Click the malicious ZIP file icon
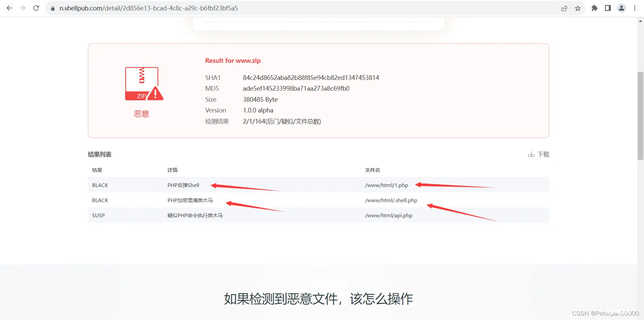Screen dimensions: 644x320 tap(144, 84)
